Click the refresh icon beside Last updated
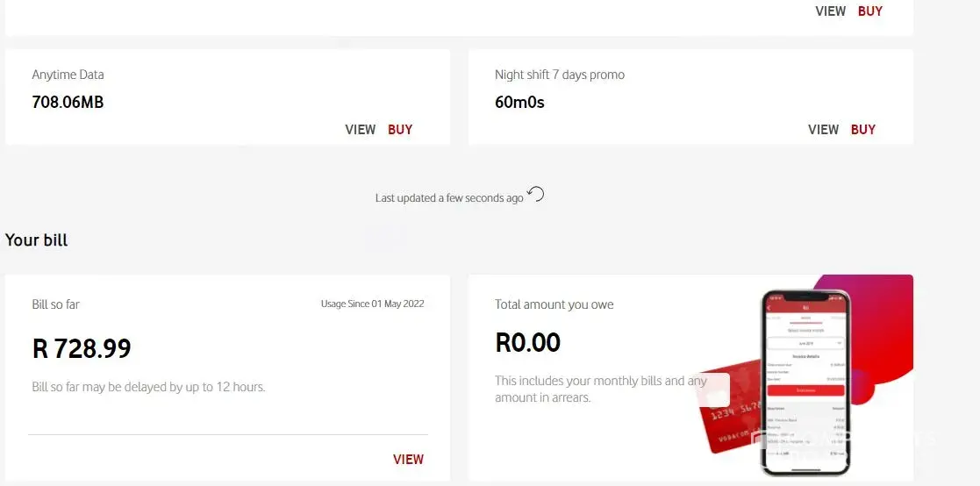Screen dimensions: 980x486 536,195
